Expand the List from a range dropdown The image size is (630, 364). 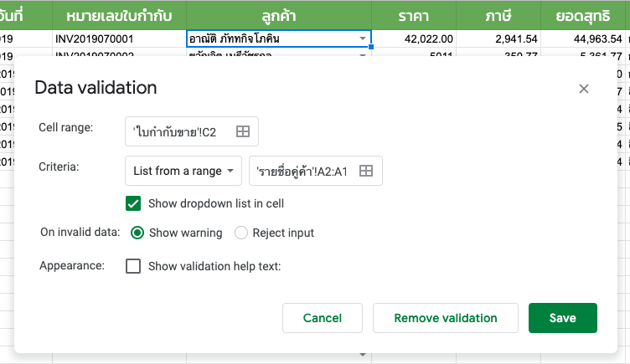(x=183, y=171)
